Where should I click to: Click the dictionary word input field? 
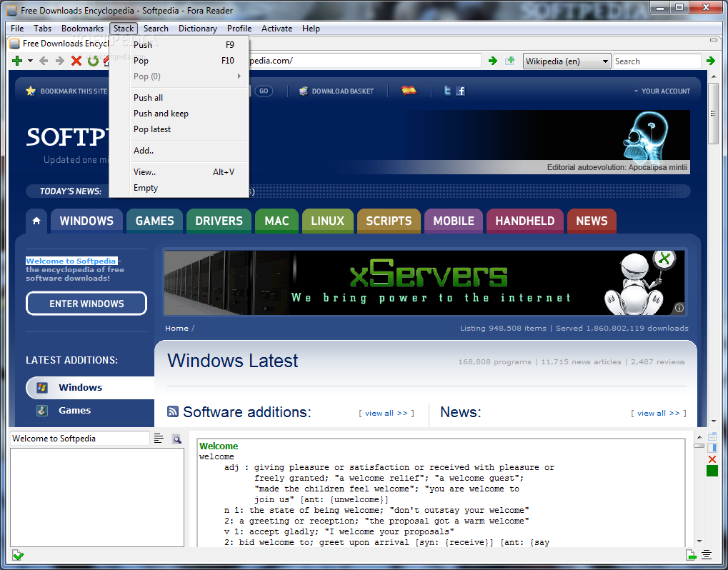tap(80, 438)
